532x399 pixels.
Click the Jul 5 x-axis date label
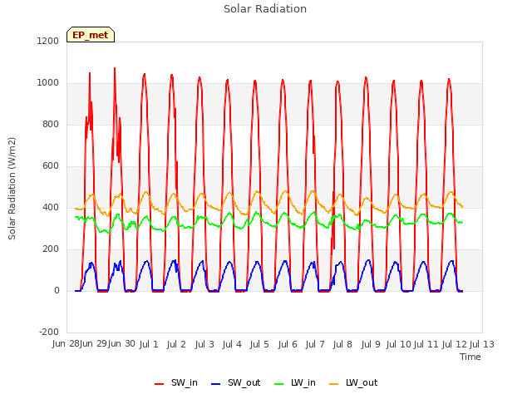tap(259, 344)
